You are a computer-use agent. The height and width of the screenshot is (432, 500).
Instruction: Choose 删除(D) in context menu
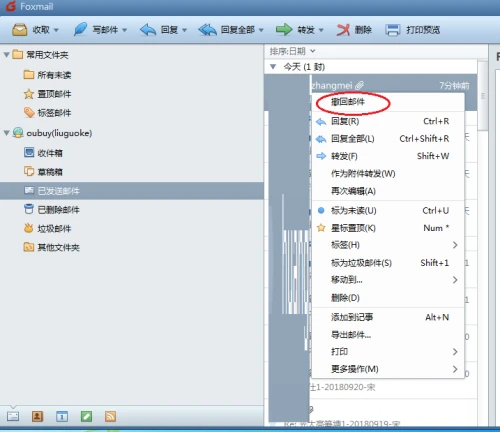click(388, 297)
